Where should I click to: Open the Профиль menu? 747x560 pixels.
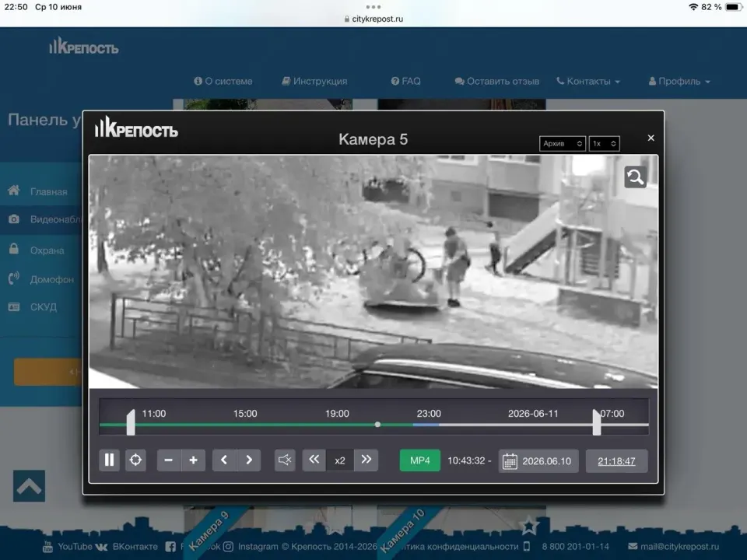(x=679, y=82)
